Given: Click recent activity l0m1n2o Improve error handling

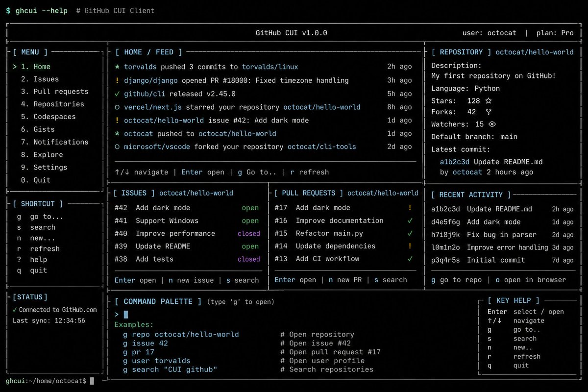Looking at the screenshot, I should [x=502, y=247].
